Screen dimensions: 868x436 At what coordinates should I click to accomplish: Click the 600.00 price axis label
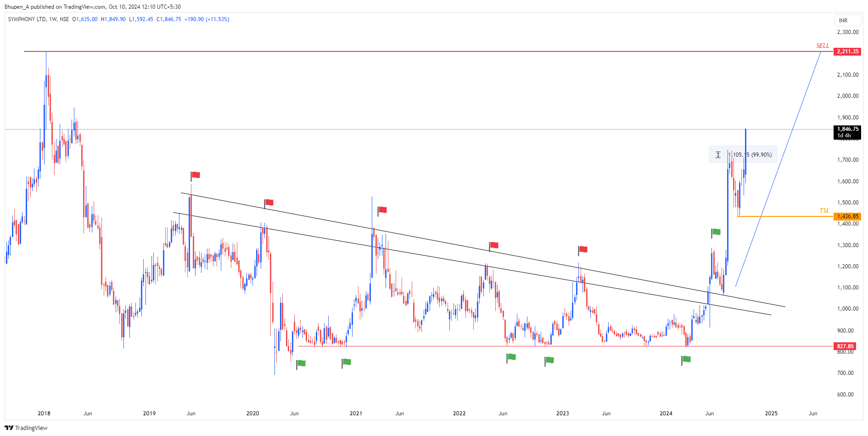846,395
